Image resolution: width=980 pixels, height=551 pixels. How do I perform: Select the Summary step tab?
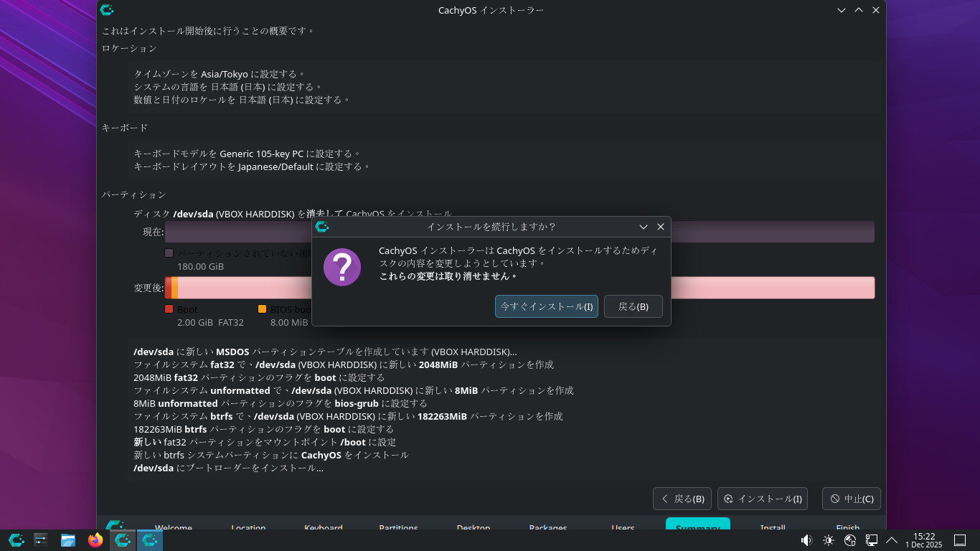(x=698, y=524)
